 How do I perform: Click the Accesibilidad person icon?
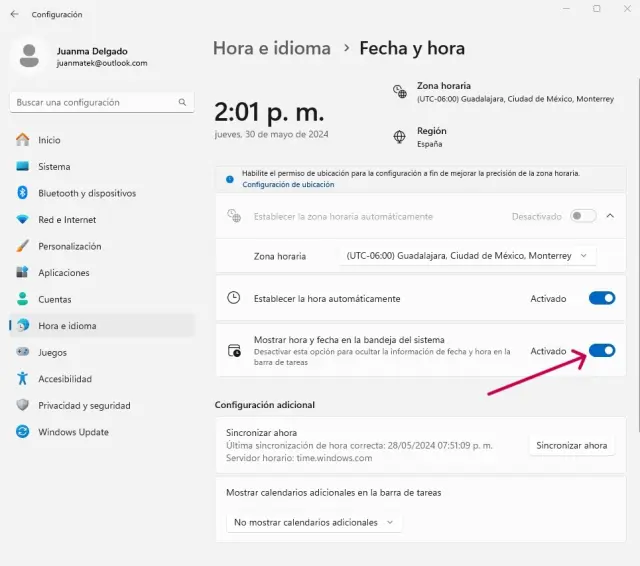tap(22, 379)
